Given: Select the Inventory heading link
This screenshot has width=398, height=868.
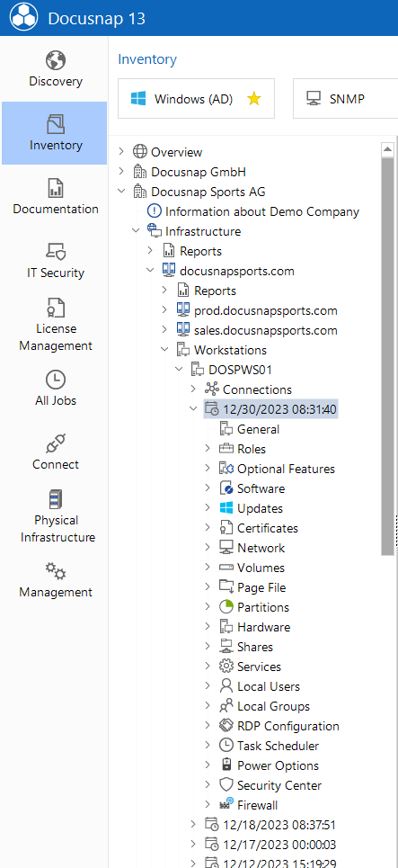Looking at the screenshot, I should (147, 59).
